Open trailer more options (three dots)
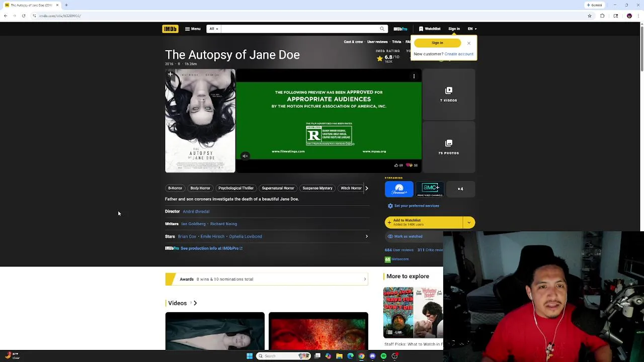644x362 pixels. click(x=414, y=76)
